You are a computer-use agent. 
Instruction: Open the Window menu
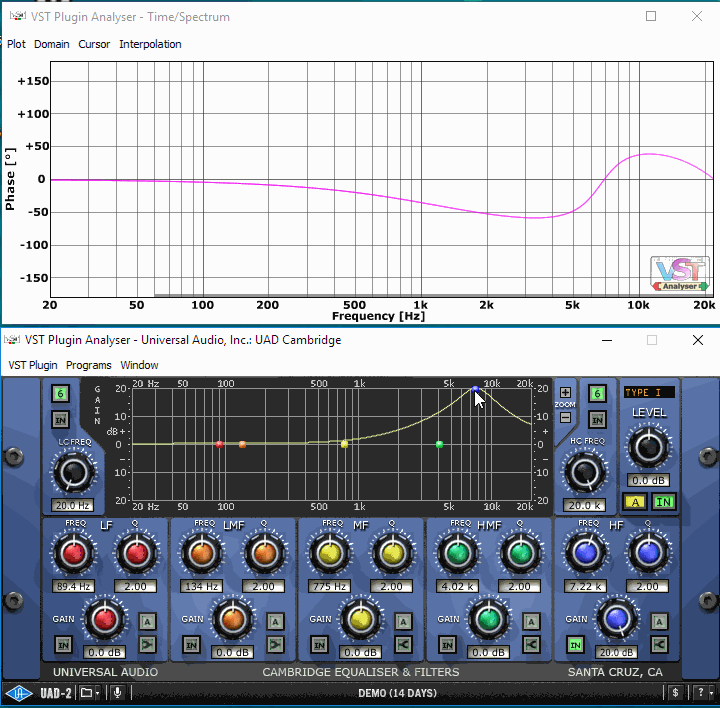(139, 365)
